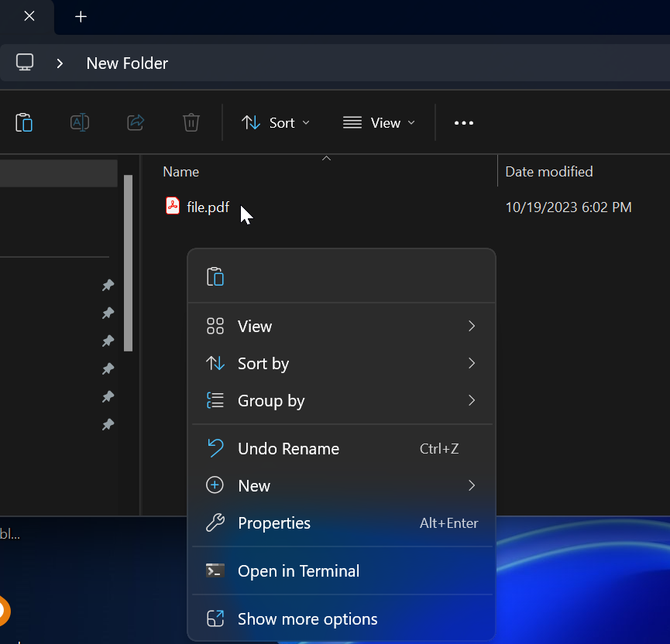Click the Delete trash icon in the toolbar
Screen dimensions: 670x644
pyautogui.click(x=191, y=123)
